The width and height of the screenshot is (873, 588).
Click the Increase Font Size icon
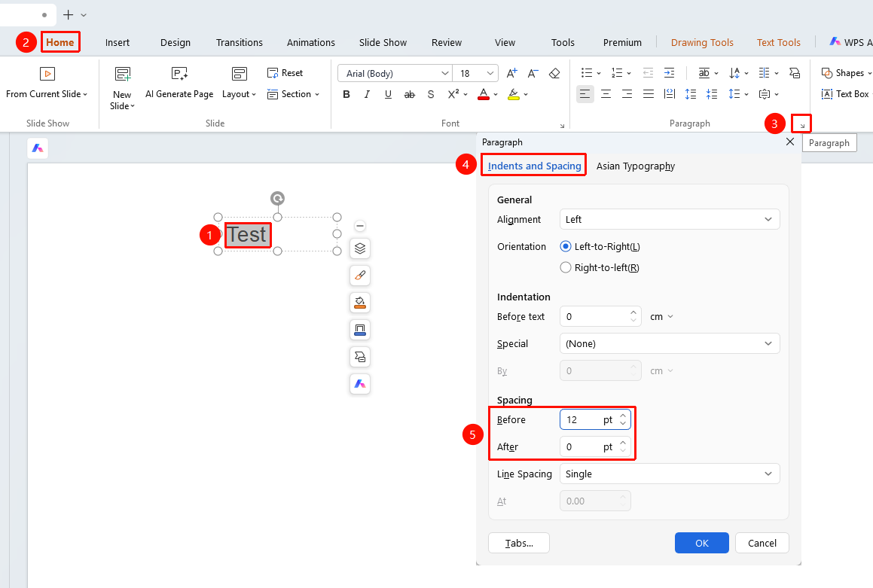point(511,74)
